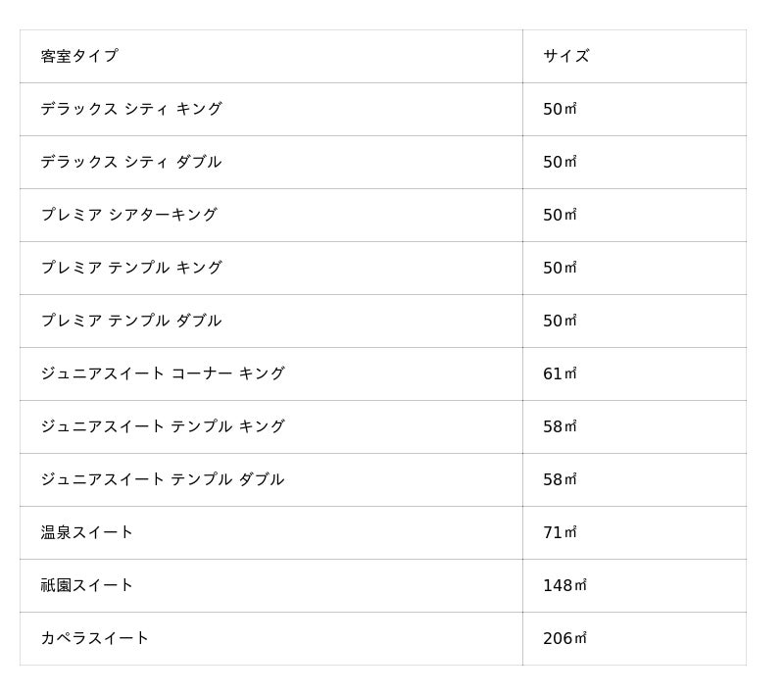
Task: Choose the プレミア テンプル キング room name
Action: pyautogui.click(x=131, y=268)
